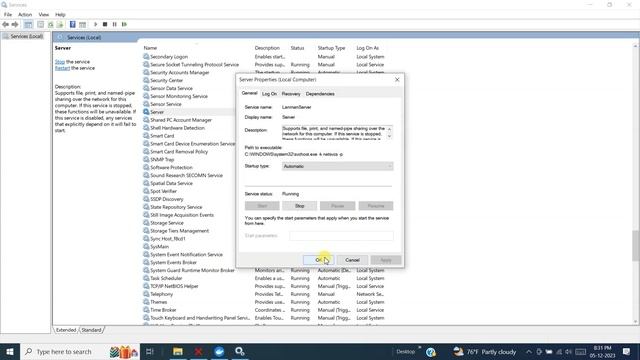Select the SSDP Discovery service

[167, 199]
